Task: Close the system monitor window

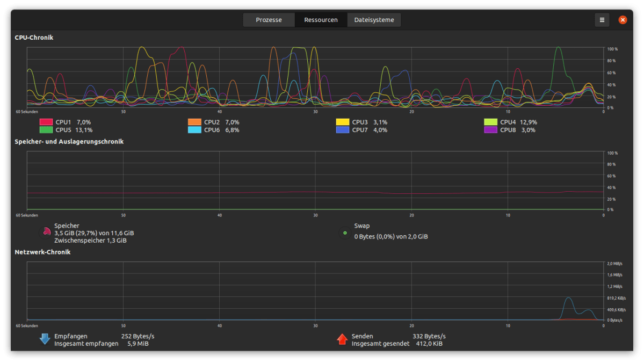Action: (623, 20)
